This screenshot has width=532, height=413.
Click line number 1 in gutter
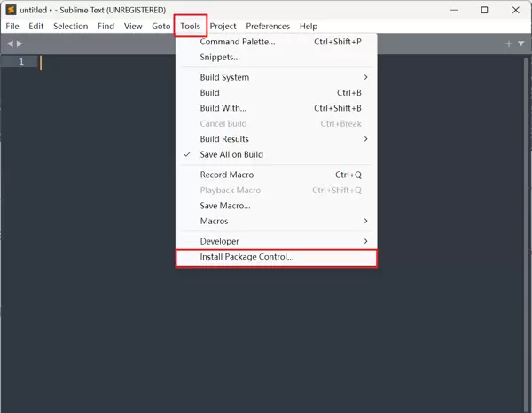tap(21, 62)
